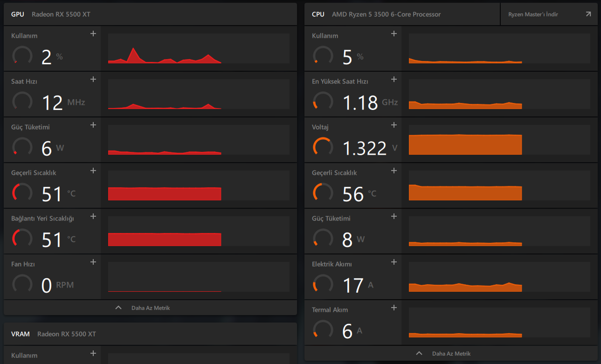Collapse GPU metrics with Daha Az Metrik
The height and width of the screenshot is (364, 601).
[150, 308]
